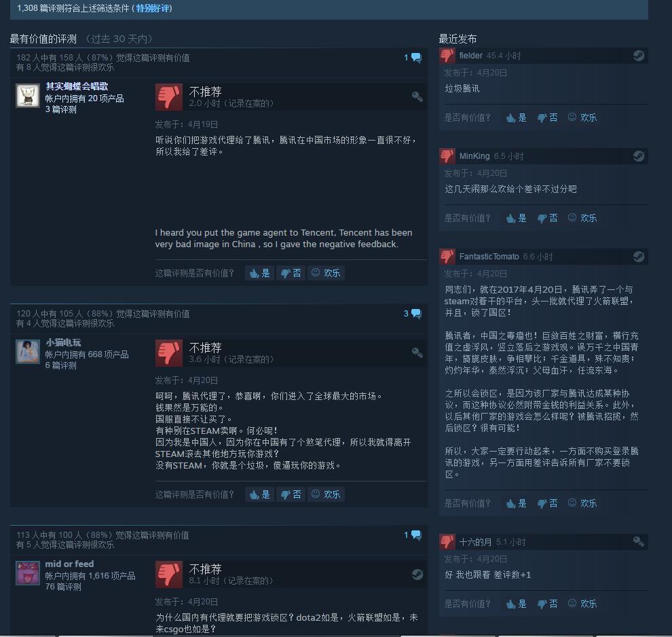Mark 十六的月's review as 欢乐

click(582, 604)
